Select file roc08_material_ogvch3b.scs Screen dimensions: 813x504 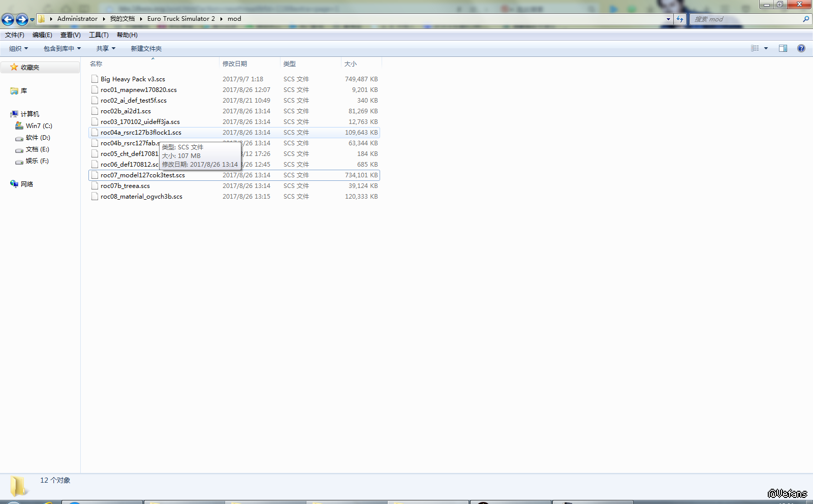234,197
